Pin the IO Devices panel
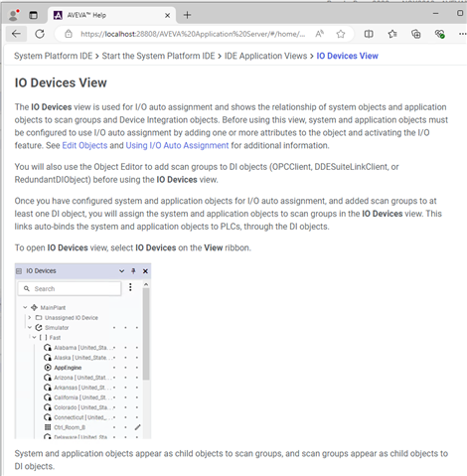Image resolution: width=467 pixels, height=476 pixels. 133,271
